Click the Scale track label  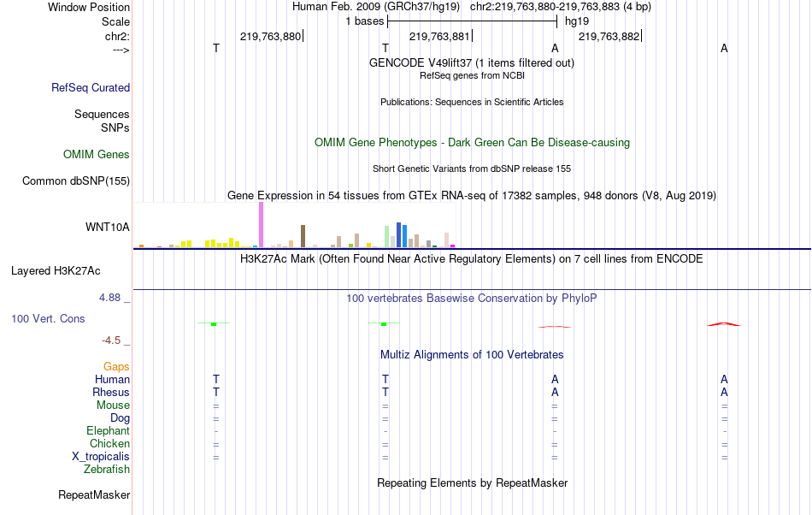pyautogui.click(x=115, y=21)
